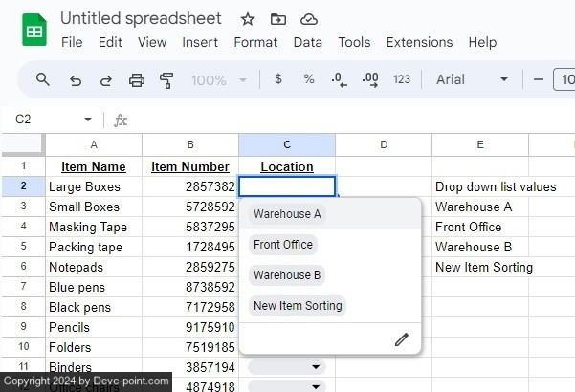
Task: Open the Format menu
Action: pos(255,42)
